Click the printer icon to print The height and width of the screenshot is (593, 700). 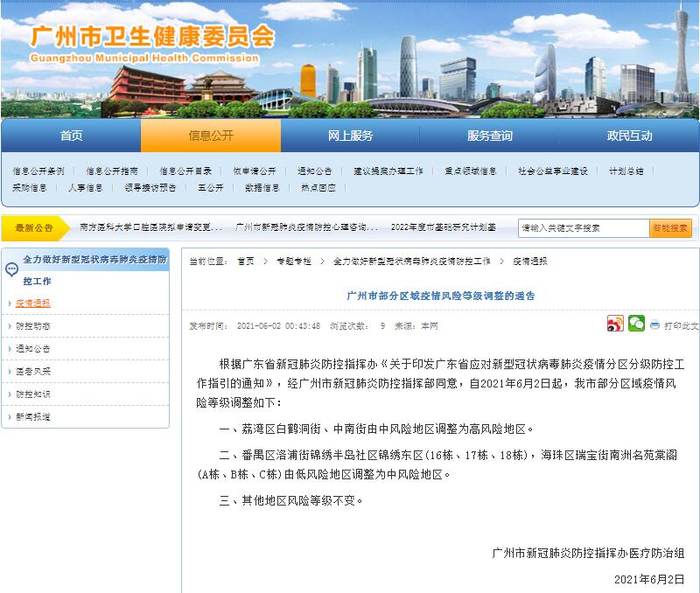coord(653,324)
